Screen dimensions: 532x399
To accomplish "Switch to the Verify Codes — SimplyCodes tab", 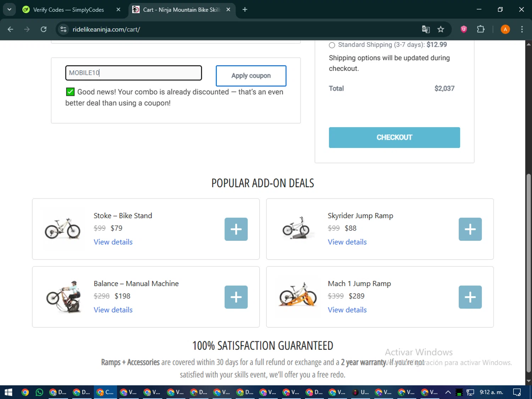I will pos(68,10).
